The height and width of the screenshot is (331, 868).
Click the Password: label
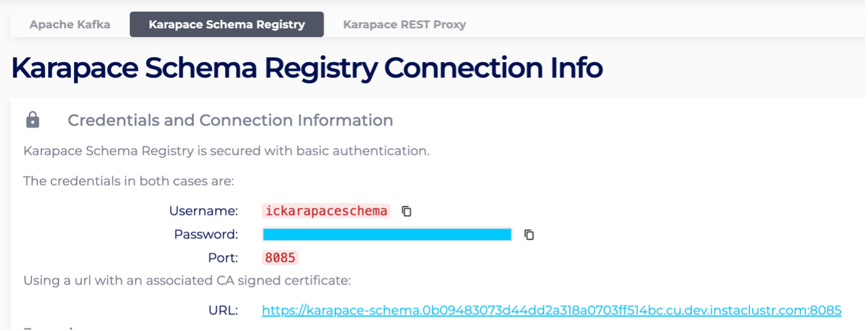pyautogui.click(x=206, y=234)
